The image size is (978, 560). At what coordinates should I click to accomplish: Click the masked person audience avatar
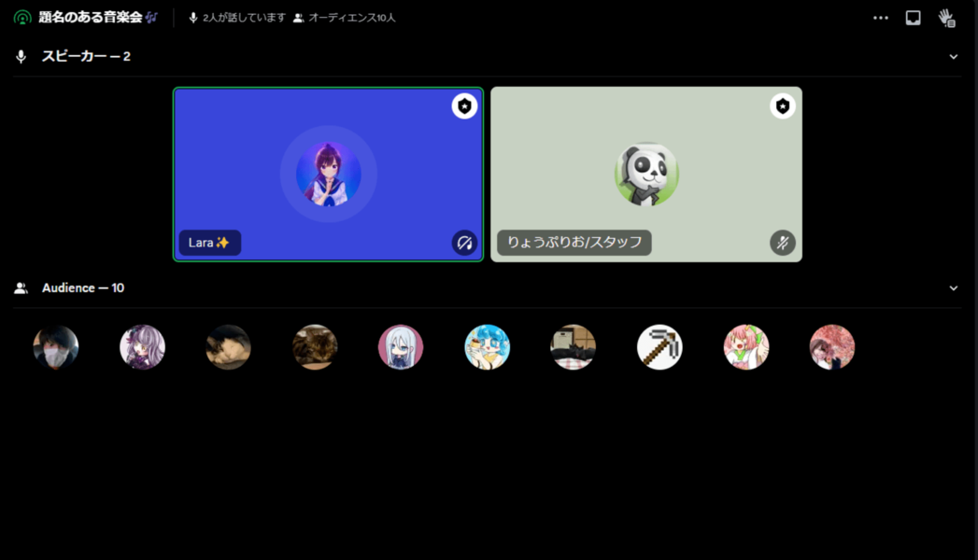point(56,347)
